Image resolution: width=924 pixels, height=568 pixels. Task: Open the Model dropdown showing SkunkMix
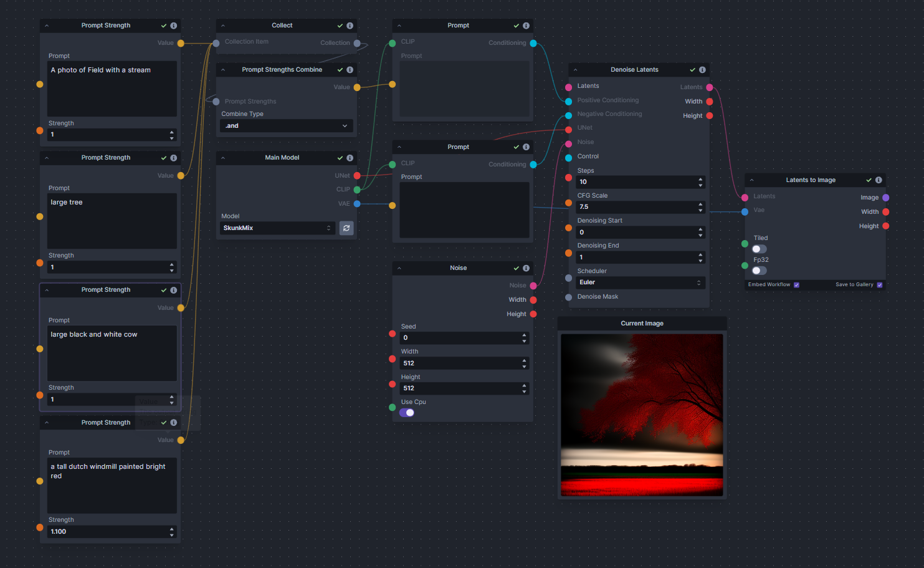277,228
